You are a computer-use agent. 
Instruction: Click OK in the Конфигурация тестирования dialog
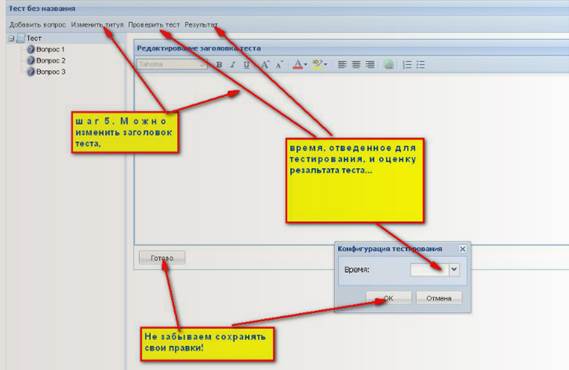click(389, 298)
